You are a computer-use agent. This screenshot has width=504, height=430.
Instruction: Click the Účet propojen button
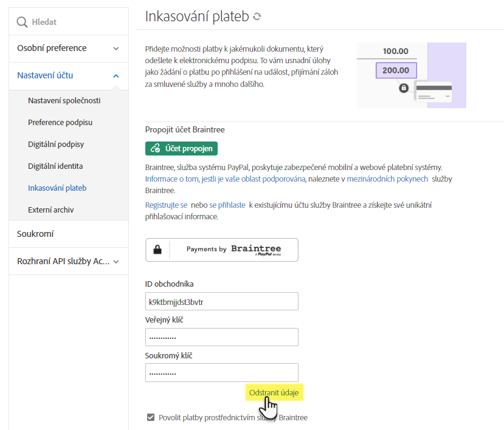[181, 148]
